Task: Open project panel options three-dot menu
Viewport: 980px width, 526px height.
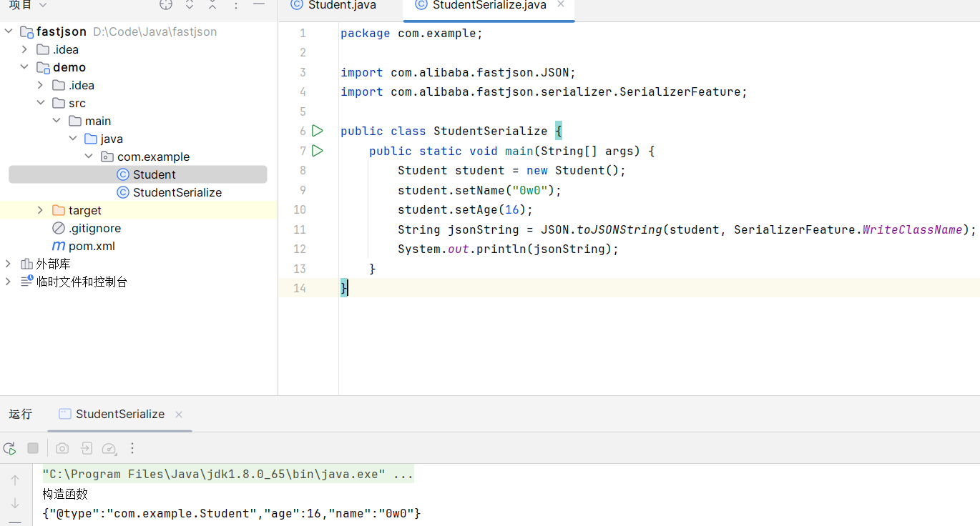Action: [x=236, y=5]
